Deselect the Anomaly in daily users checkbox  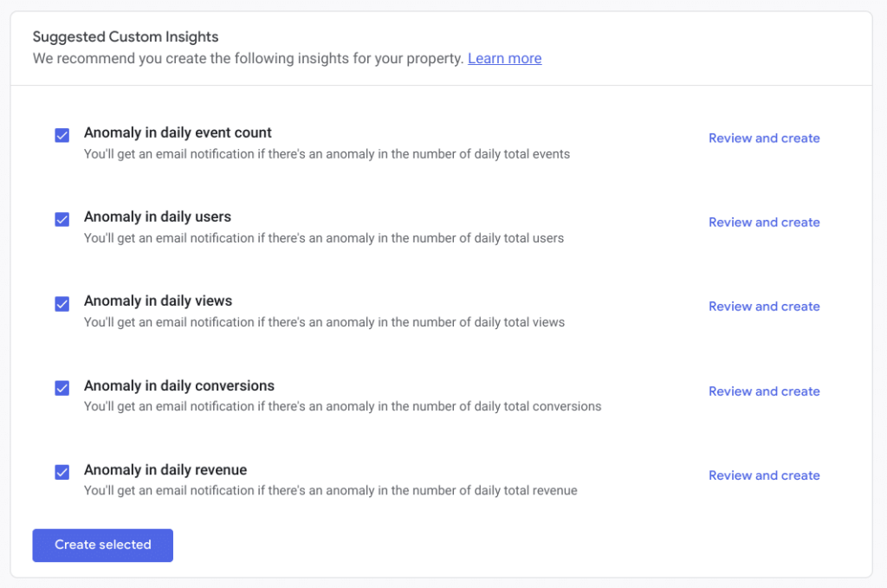coord(62,219)
